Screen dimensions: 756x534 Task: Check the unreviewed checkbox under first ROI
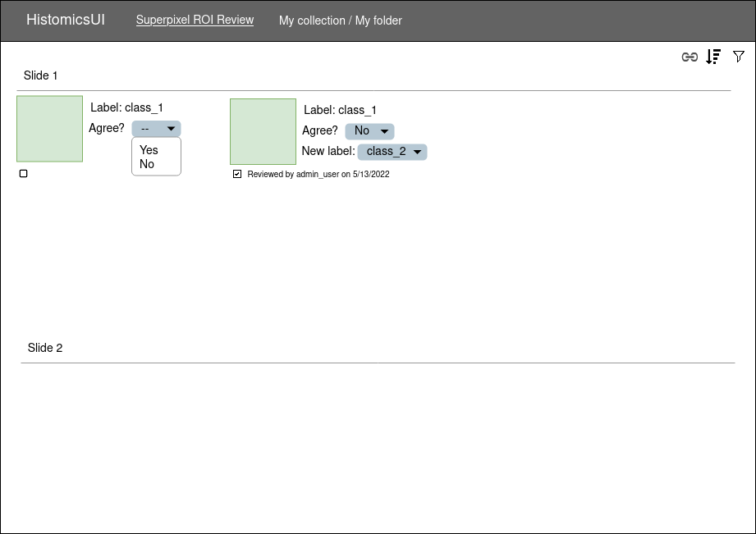pos(23,174)
